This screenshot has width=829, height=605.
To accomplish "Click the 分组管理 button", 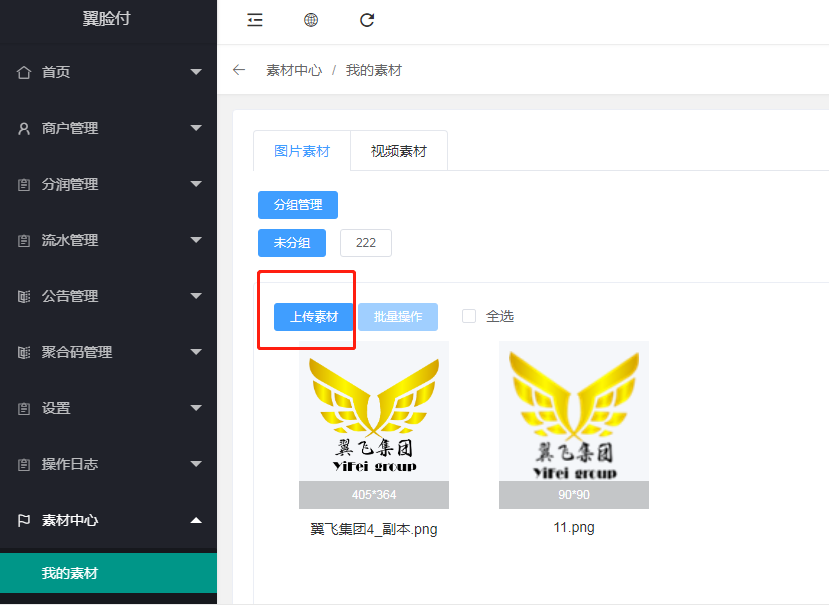I will click(298, 205).
